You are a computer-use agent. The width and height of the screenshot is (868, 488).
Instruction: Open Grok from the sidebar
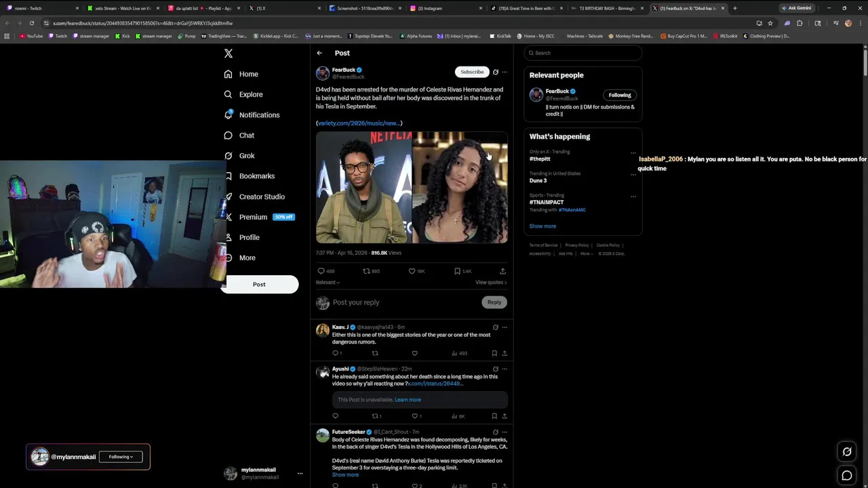(239, 155)
